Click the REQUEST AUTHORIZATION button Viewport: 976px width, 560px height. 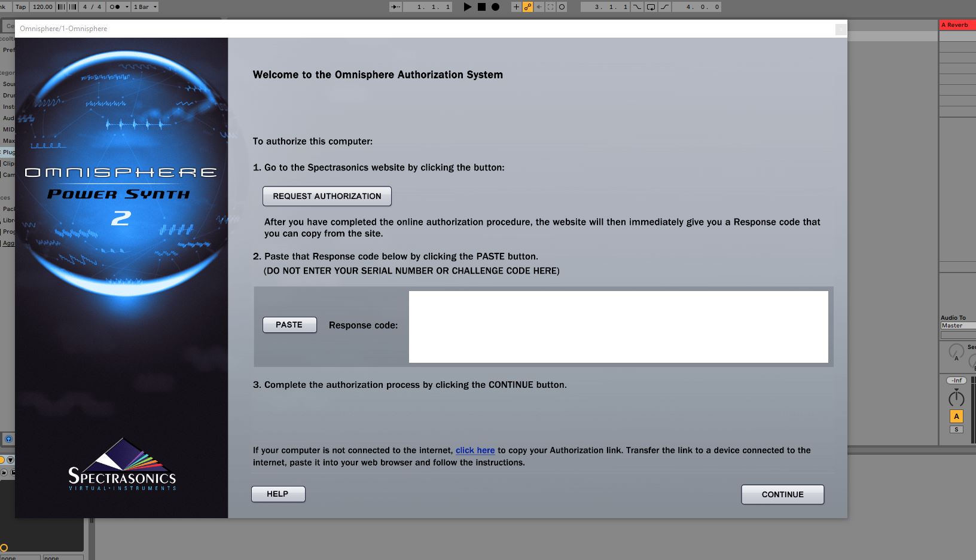(327, 196)
